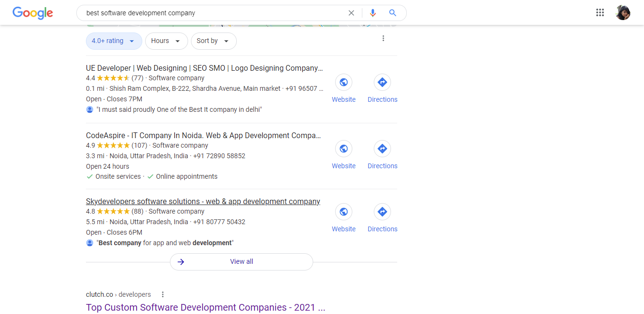Get directions icon for UE Developer

(x=382, y=82)
